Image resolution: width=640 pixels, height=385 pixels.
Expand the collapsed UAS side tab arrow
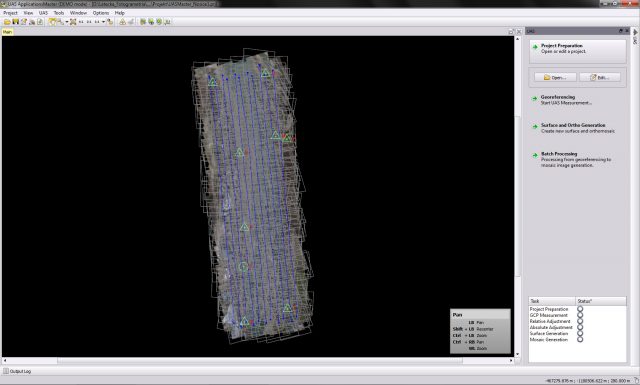[x=635, y=31]
